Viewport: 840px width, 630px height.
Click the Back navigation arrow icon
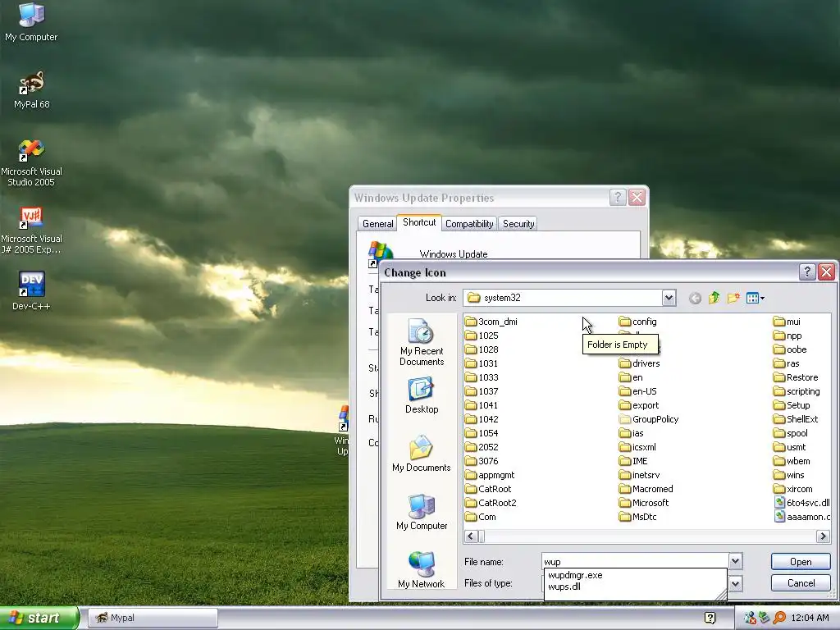[695, 299]
